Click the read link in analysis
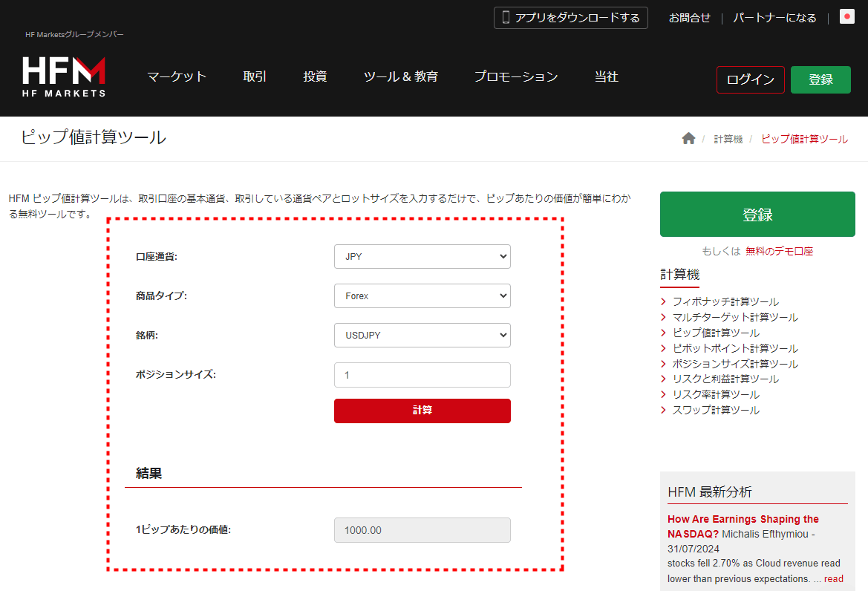This screenshot has height=591, width=868. 833,579
